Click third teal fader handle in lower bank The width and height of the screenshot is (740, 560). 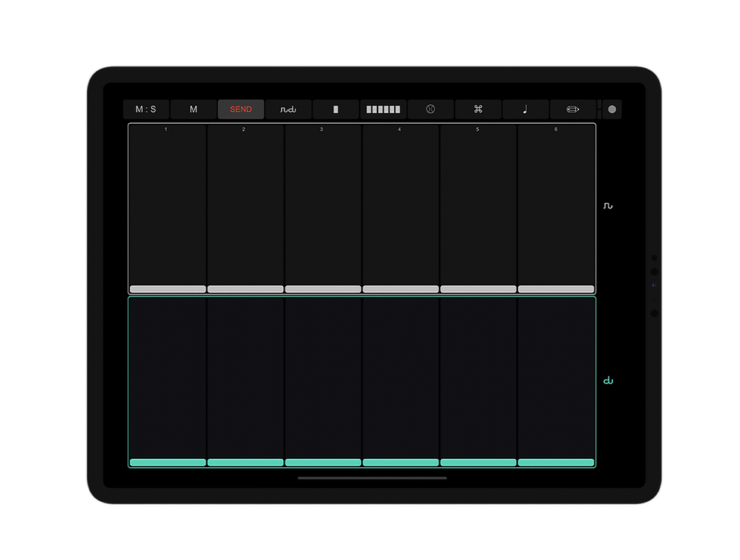(323, 463)
